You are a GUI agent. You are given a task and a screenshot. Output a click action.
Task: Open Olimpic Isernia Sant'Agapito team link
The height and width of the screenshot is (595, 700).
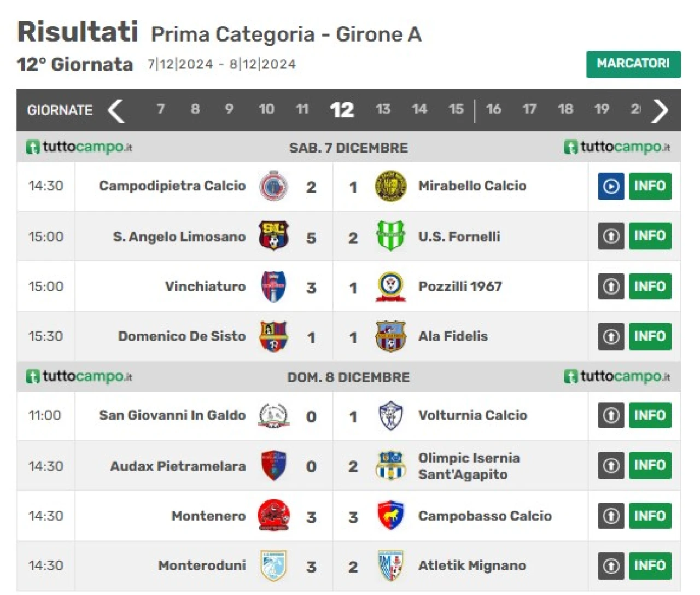coord(469,466)
